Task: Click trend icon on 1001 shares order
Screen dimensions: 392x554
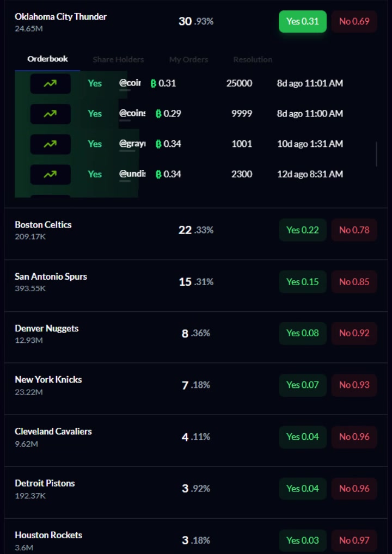Action: point(50,144)
